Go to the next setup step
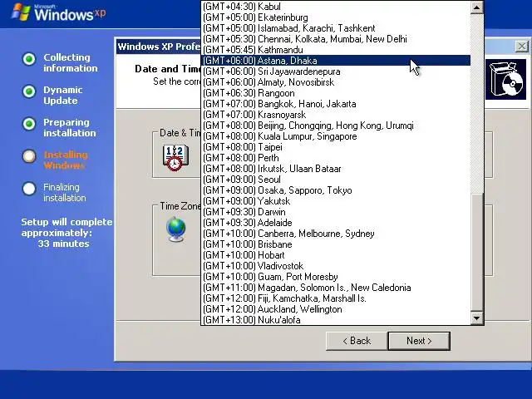 (x=419, y=341)
